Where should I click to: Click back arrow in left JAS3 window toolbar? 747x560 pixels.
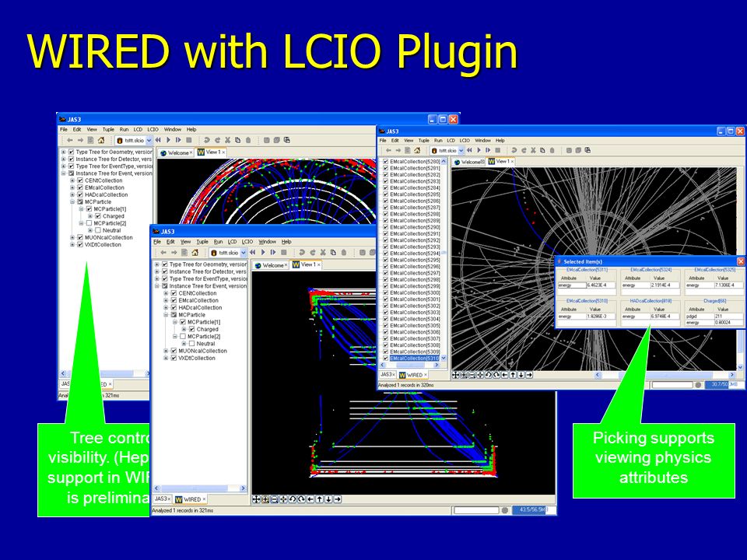click(x=69, y=140)
